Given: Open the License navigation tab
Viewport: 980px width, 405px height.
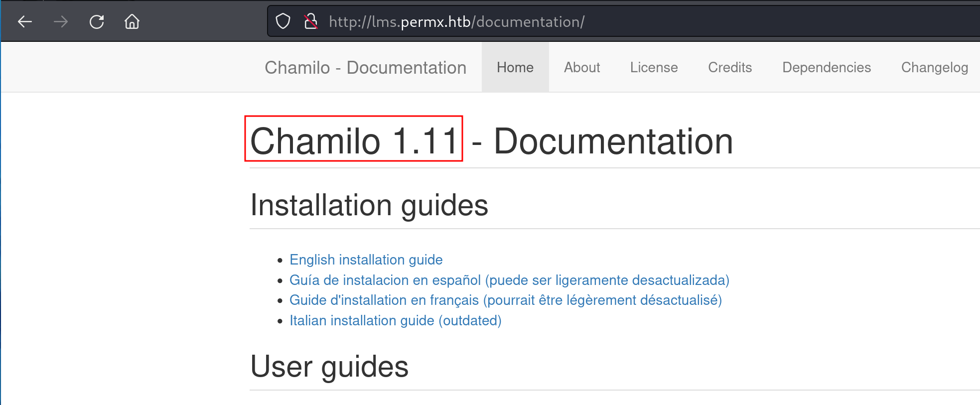Looking at the screenshot, I should tap(654, 67).
